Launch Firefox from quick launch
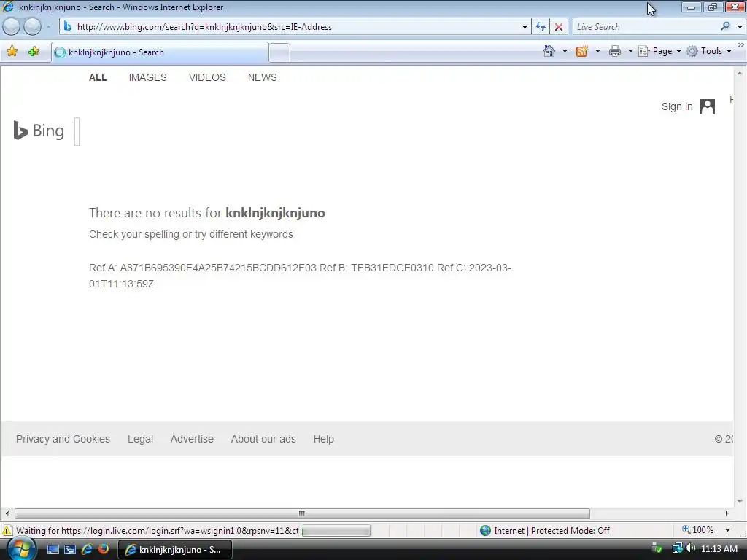The height and width of the screenshot is (560, 747). coord(103,549)
